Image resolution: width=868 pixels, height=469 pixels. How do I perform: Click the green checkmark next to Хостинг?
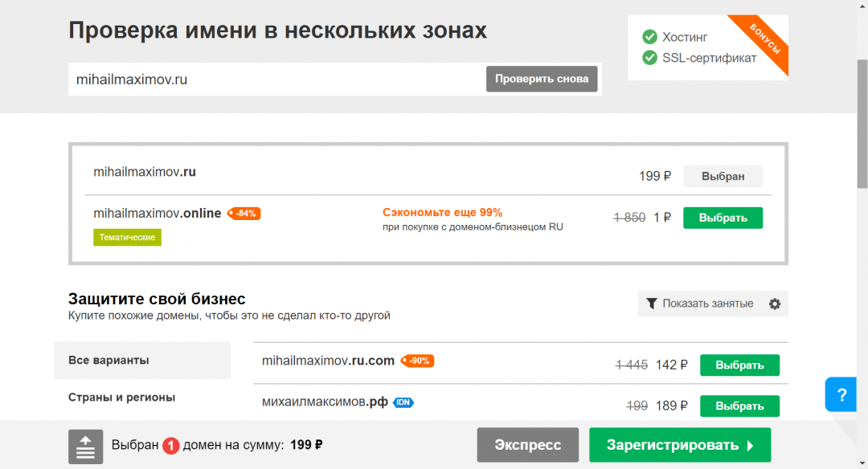[x=649, y=37]
